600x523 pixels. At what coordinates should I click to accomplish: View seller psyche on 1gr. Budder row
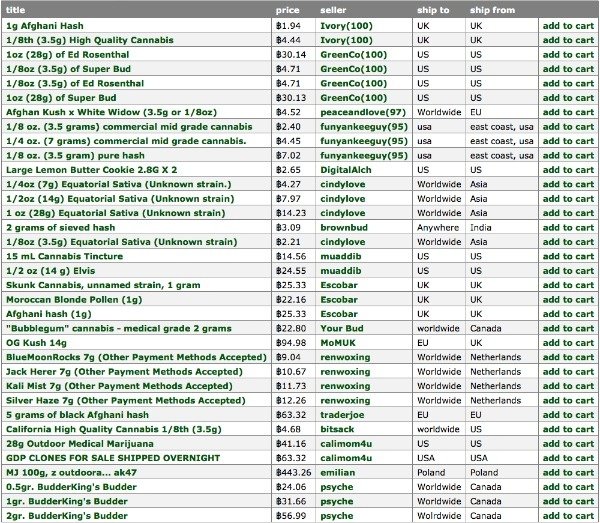point(336,502)
